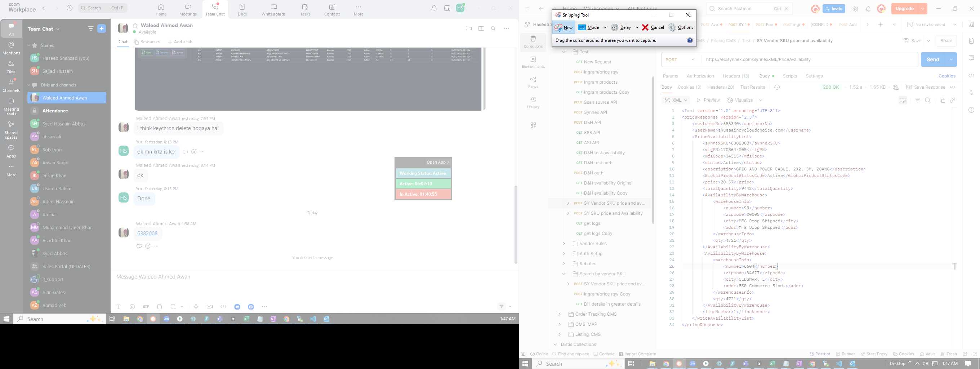This screenshot has height=369, width=980.
Task: Open Mentions in Zoom sidebar
Action: [12, 48]
